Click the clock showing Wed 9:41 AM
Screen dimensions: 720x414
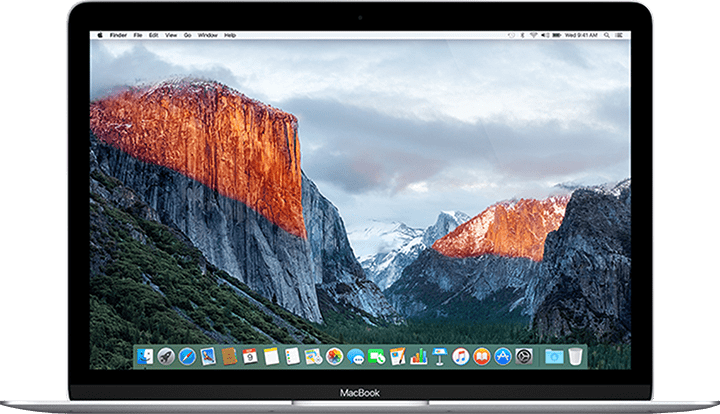pos(581,35)
